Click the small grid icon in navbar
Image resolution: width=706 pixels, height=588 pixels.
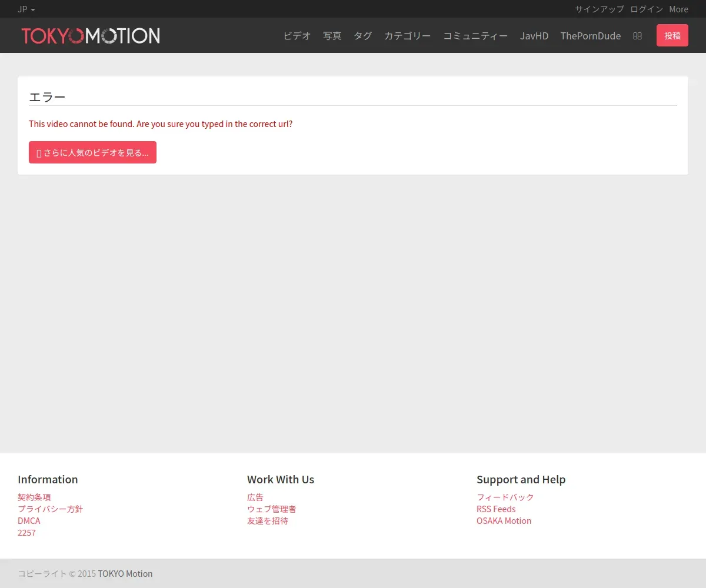point(637,36)
